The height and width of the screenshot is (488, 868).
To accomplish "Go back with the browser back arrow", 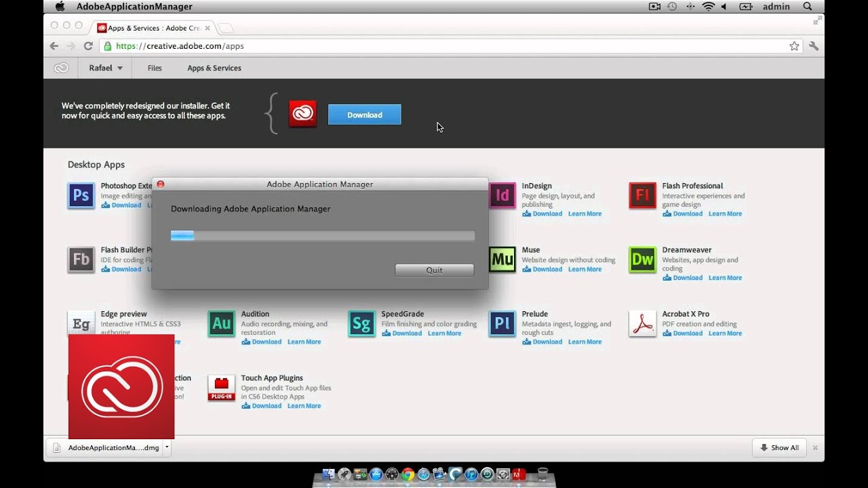I will coord(54,46).
